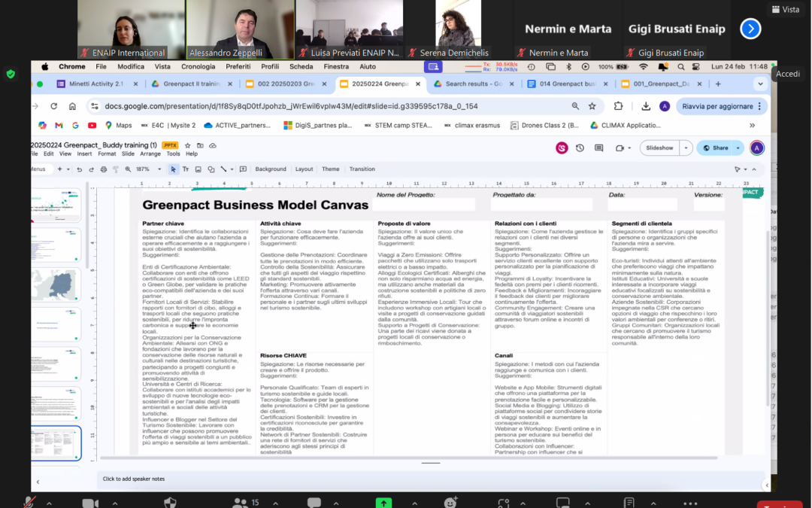Viewport: 812px width, 508px height.
Task: Select the line drawing tool
Action: [223, 169]
